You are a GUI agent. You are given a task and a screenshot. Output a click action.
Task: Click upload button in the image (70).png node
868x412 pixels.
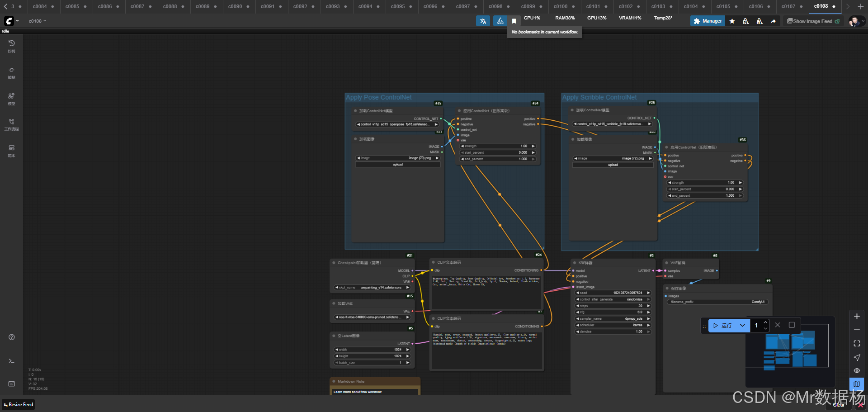(x=398, y=165)
